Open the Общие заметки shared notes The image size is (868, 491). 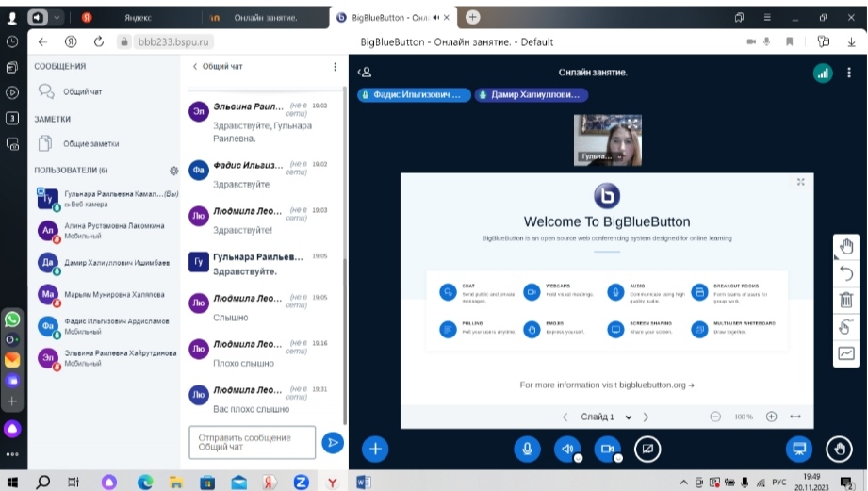[x=90, y=144]
